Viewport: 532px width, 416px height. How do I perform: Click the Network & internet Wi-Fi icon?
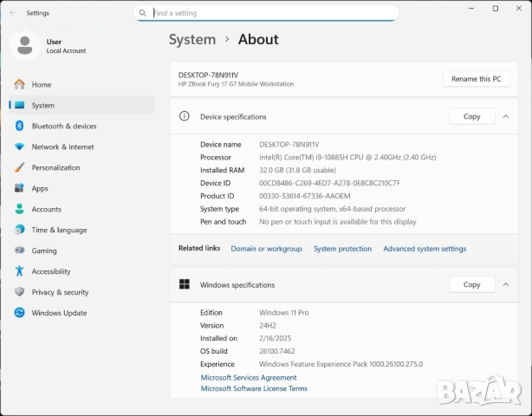pos(19,146)
